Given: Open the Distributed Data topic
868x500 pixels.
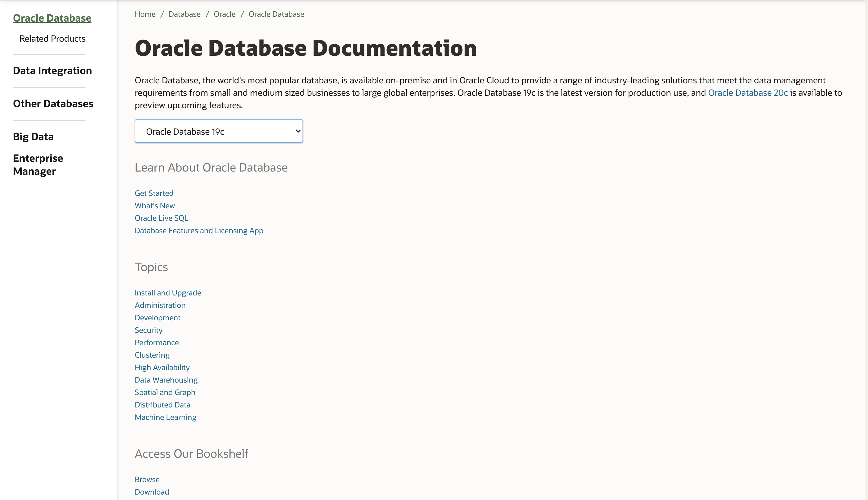Looking at the screenshot, I should click(x=162, y=405).
